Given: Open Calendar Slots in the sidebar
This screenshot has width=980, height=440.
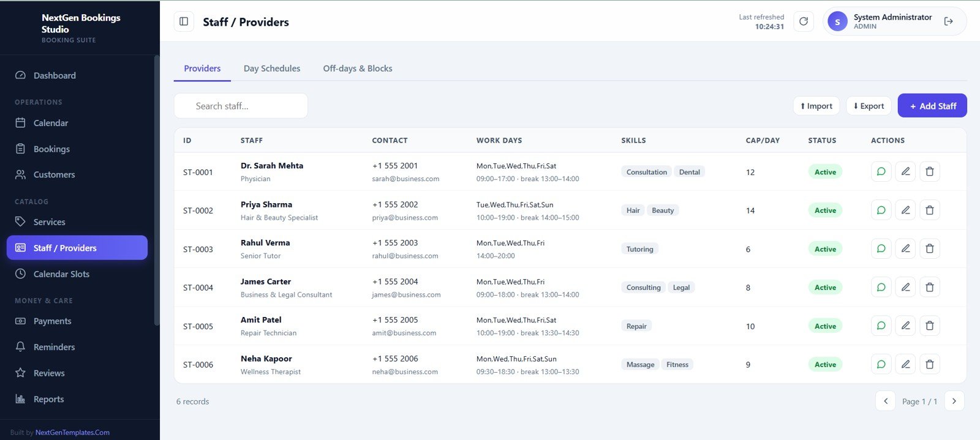Looking at the screenshot, I should click(x=77, y=274).
